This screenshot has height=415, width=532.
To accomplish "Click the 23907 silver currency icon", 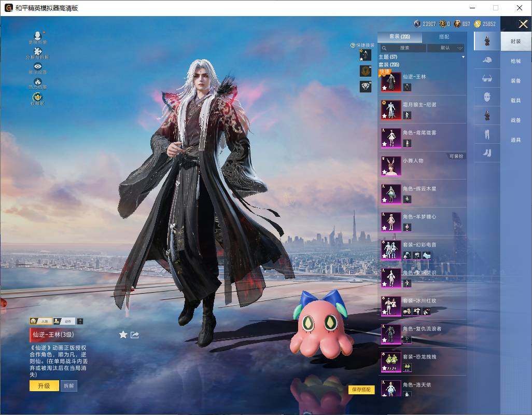I will coord(417,24).
